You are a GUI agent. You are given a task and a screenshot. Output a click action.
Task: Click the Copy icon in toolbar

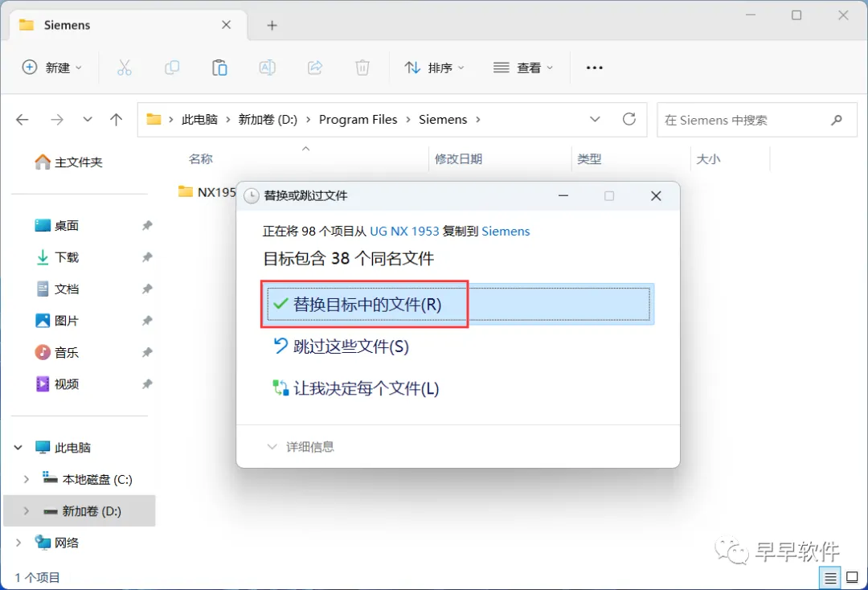[172, 68]
